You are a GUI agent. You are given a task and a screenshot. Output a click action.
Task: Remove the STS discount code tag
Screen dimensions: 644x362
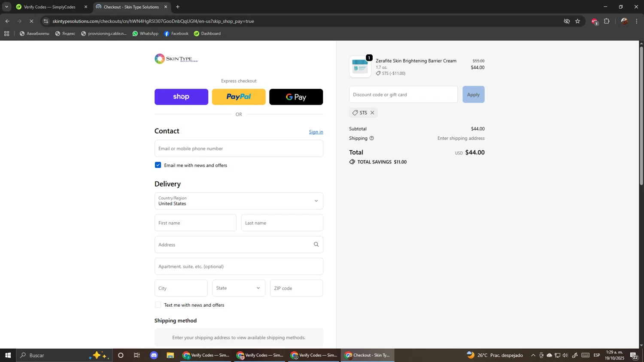tap(372, 113)
